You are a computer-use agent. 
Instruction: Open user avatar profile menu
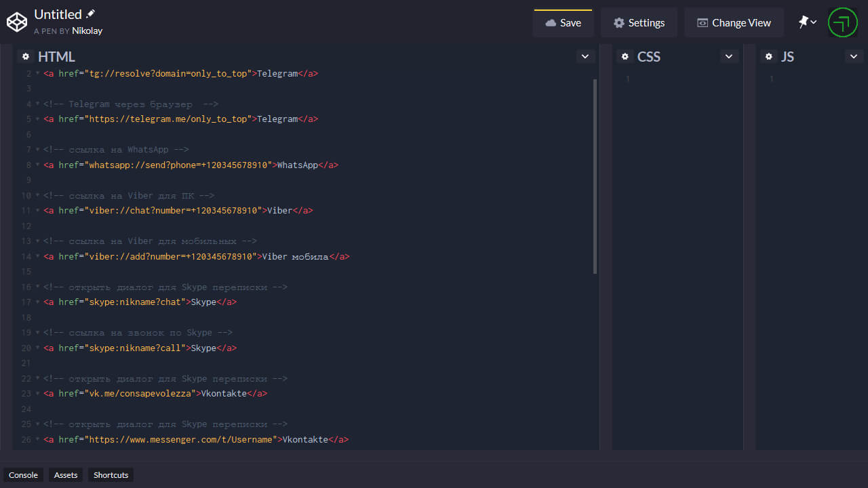coord(843,22)
